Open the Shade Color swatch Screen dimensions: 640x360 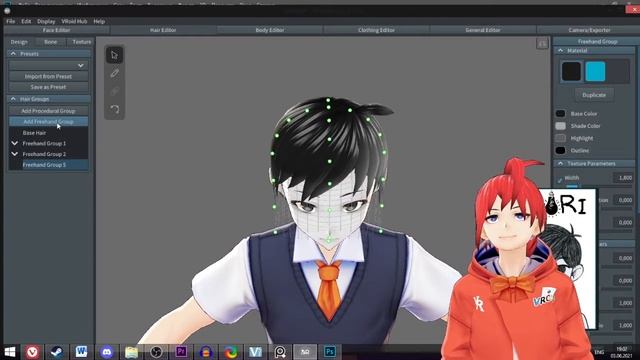(x=560, y=126)
